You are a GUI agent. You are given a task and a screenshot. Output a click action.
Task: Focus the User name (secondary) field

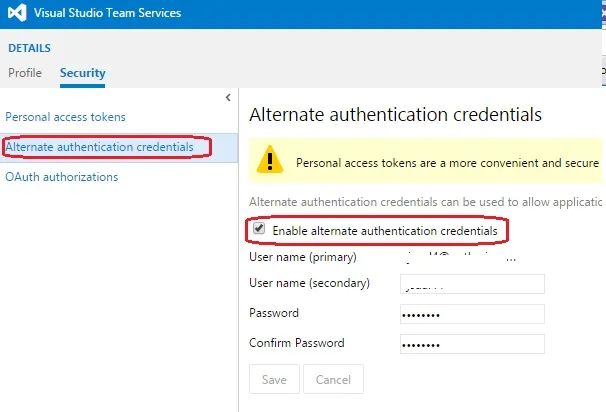click(471, 284)
